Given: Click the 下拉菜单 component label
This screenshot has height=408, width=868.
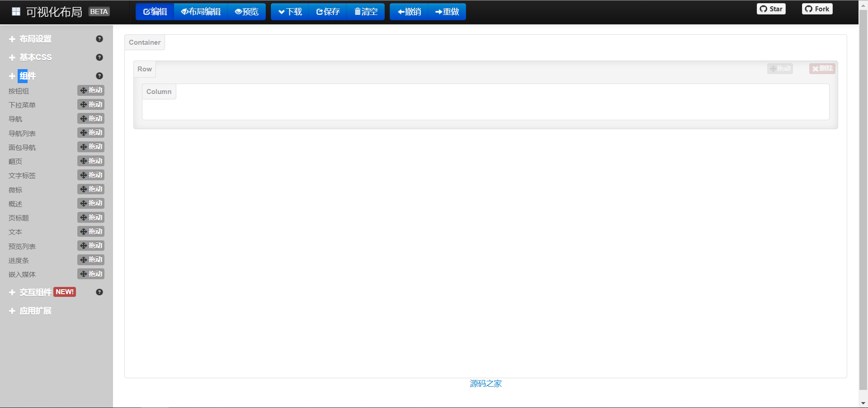Looking at the screenshot, I should [22, 105].
